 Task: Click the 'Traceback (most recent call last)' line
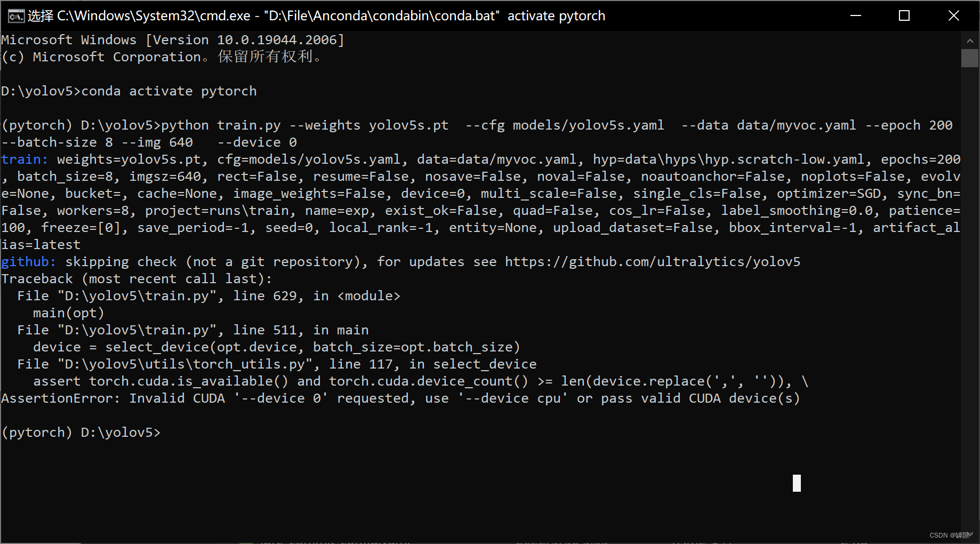coord(136,279)
